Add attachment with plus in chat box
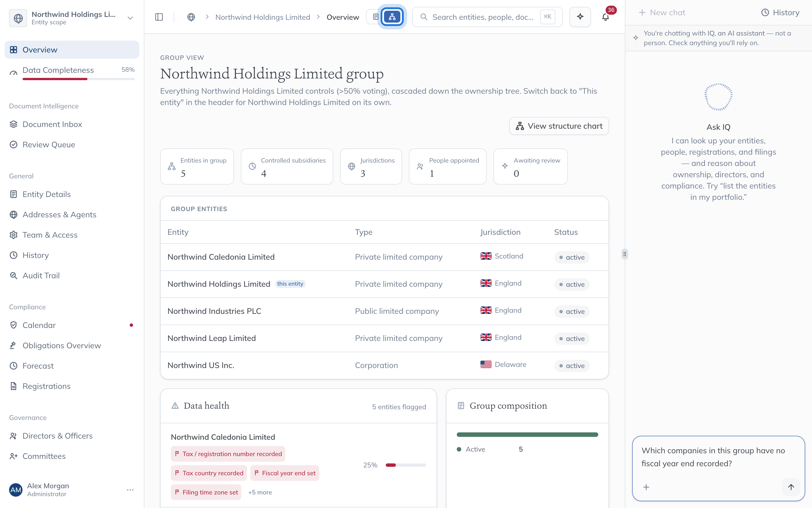 coord(646,487)
